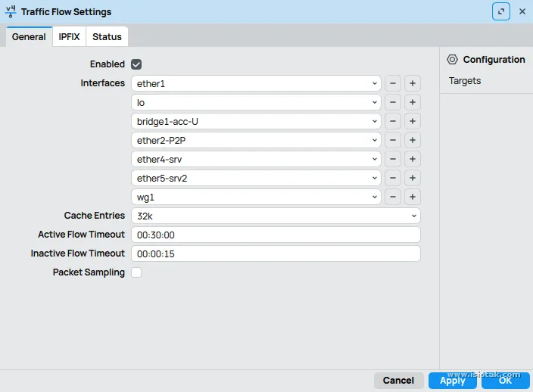
Task: Remove the lo interface with minus button
Action: [393, 102]
